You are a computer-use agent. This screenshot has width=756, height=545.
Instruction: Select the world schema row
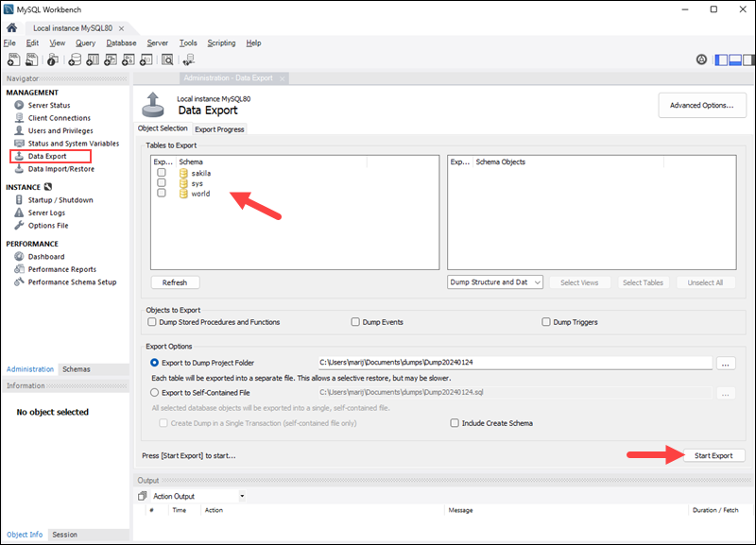pyautogui.click(x=200, y=194)
